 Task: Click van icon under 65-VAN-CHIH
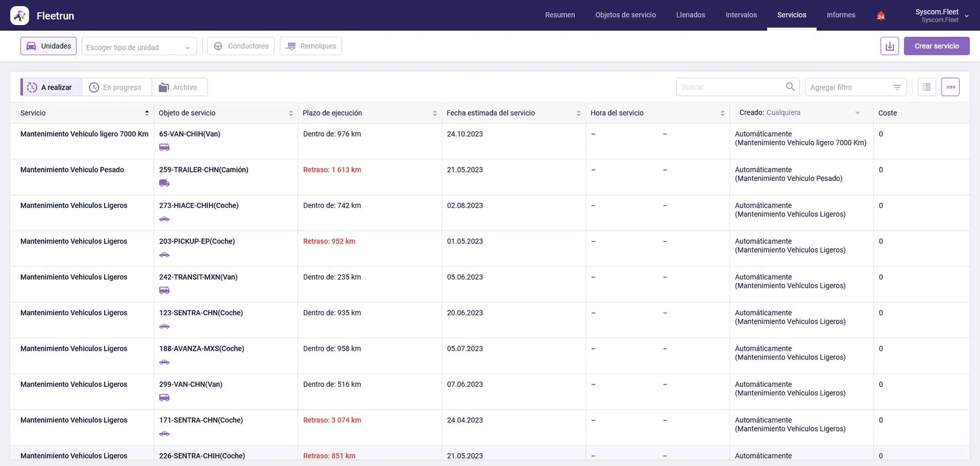[164, 147]
